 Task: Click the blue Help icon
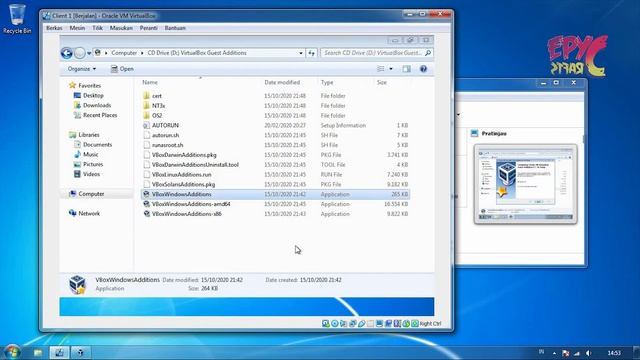423,69
